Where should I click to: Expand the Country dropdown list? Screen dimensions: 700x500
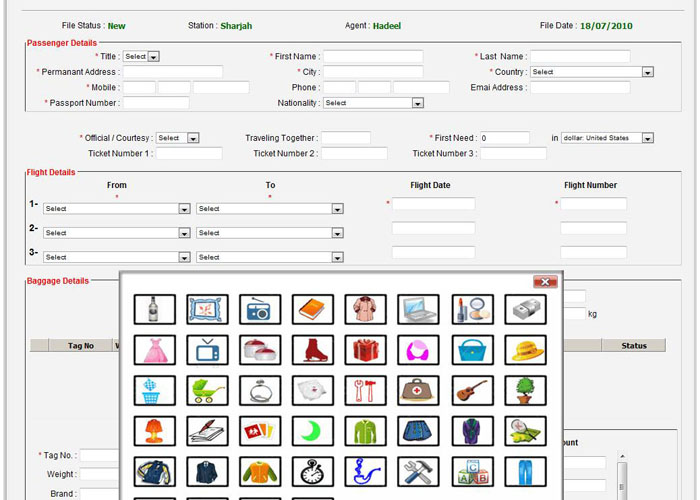(x=591, y=72)
